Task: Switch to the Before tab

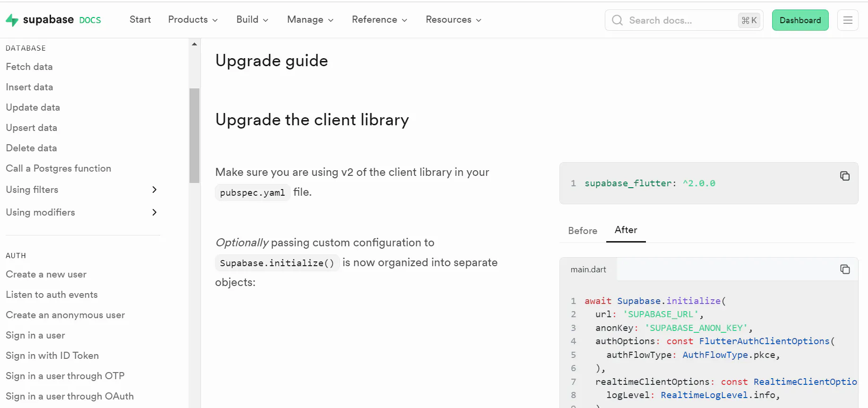Action: click(583, 231)
